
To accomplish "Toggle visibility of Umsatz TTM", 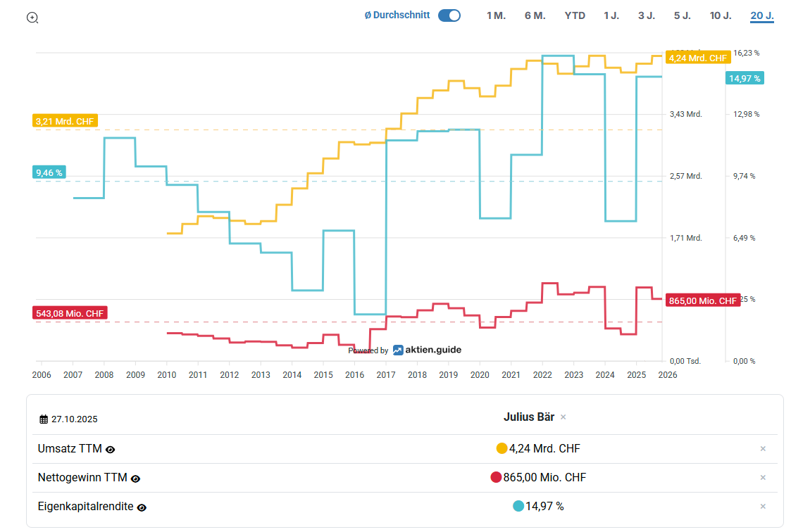I will pyautogui.click(x=111, y=449).
